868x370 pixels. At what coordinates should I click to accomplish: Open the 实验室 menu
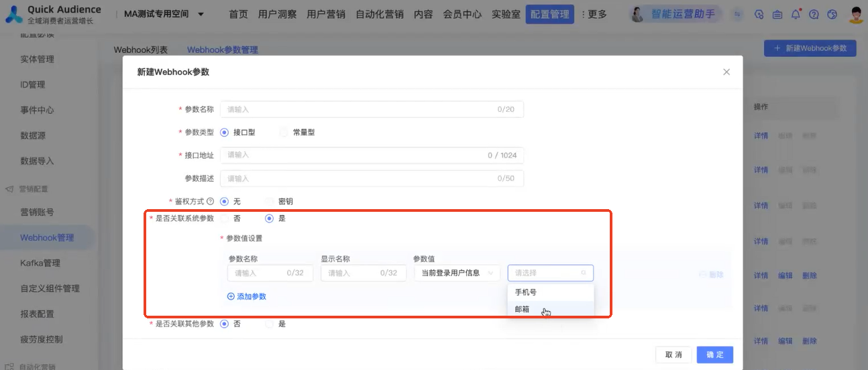[x=506, y=14]
